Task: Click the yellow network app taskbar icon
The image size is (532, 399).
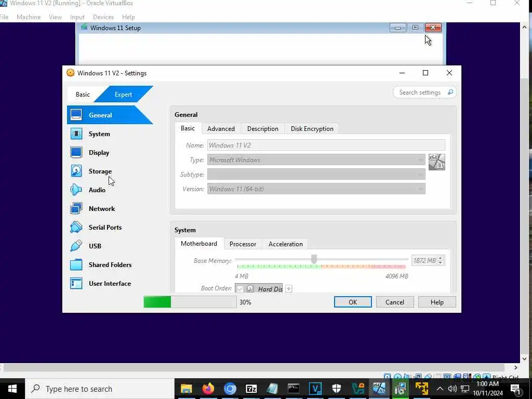Action: coord(422,389)
